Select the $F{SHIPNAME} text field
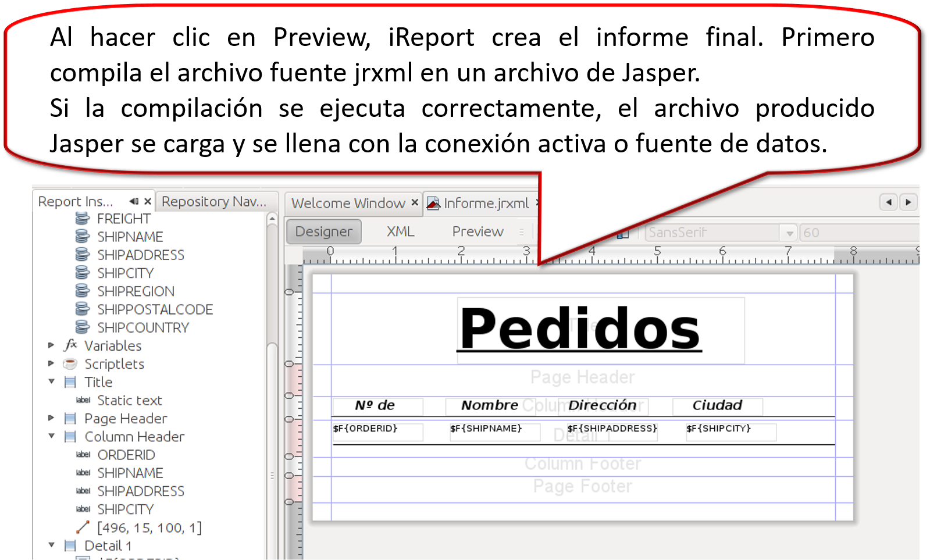 pyautogui.click(x=495, y=432)
